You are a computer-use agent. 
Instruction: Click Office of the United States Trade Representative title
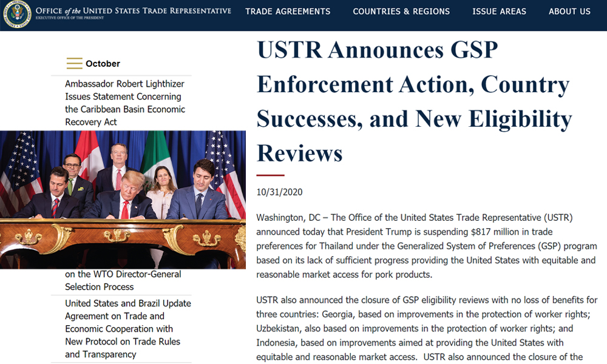click(133, 10)
